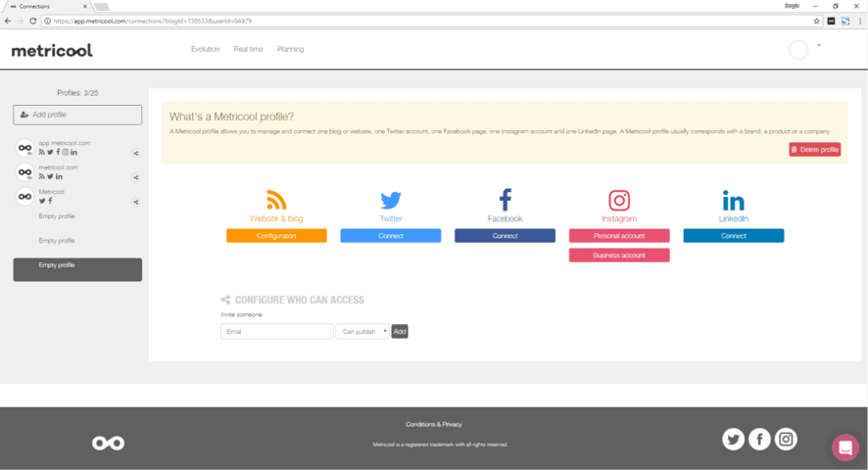Screen dimensions: 868x470
Task: Select the app.metricool.com profile name
Action: click(65, 143)
